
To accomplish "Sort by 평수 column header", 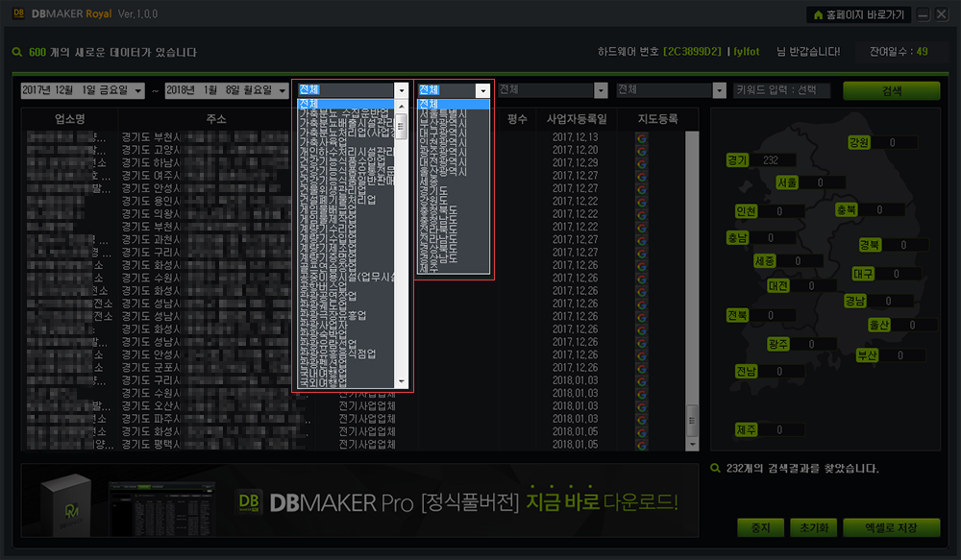I will pyautogui.click(x=517, y=119).
